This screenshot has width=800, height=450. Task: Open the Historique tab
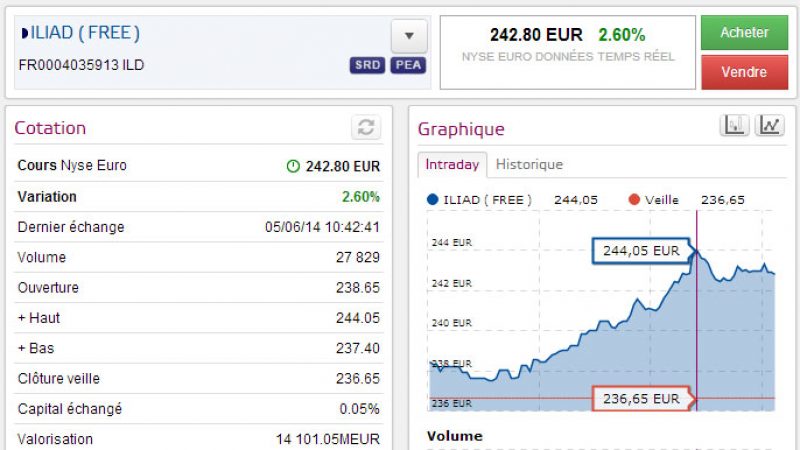tap(529, 165)
